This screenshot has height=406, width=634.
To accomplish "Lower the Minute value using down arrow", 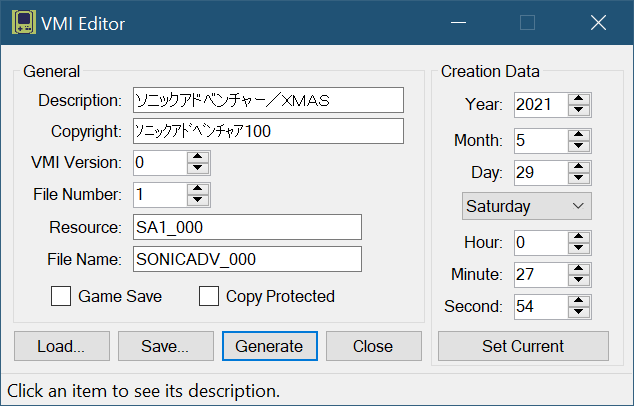I will (x=579, y=281).
